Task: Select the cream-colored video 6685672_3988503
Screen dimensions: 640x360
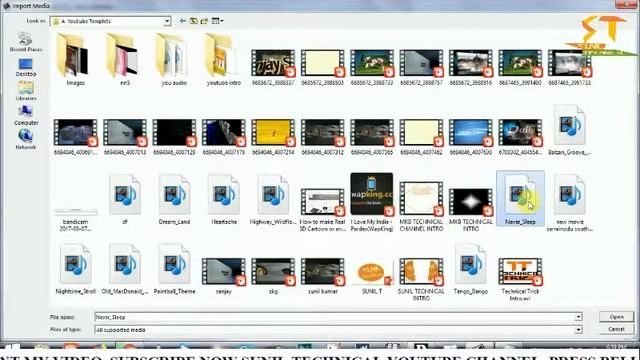Action: [x=322, y=67]
